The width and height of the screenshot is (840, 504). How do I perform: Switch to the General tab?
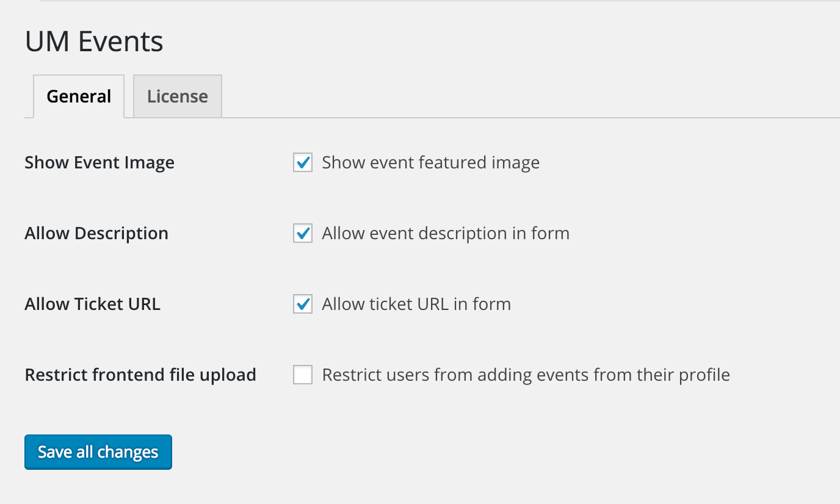(x=79, y=96)
